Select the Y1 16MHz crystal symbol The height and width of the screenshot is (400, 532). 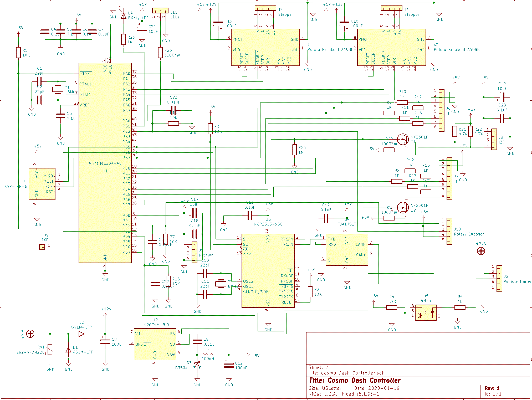[x=58, y=89]
